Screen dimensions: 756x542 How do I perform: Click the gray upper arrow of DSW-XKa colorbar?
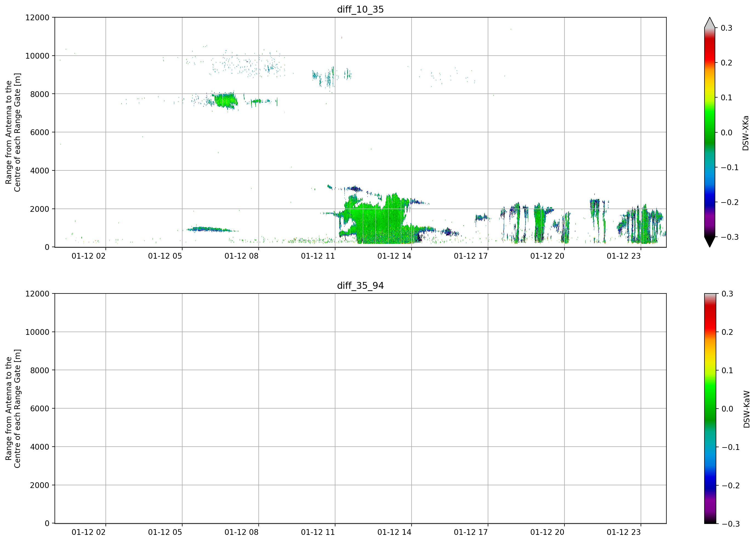[x=710, y=23]
